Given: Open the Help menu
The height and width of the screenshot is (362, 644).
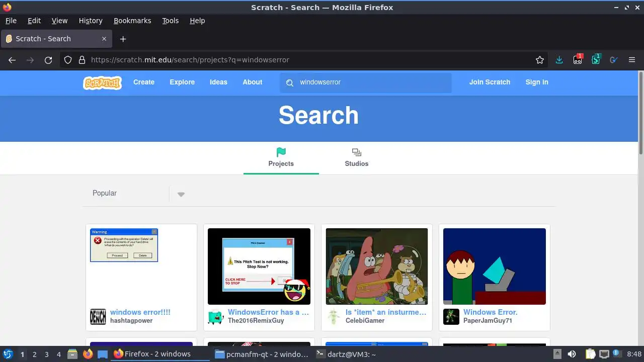Looking at the screenshot, I should 197,21.
